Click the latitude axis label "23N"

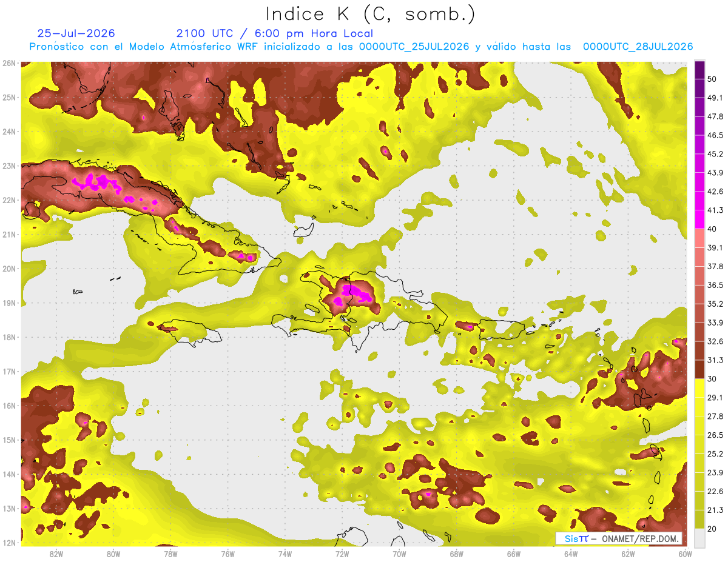coord(9,166)
